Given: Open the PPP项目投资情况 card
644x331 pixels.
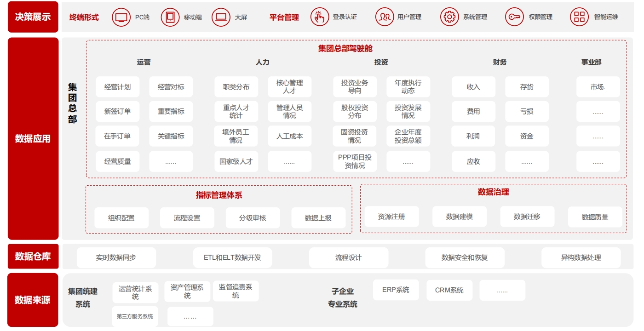Looking at the screenshot, I should (355, 161).
